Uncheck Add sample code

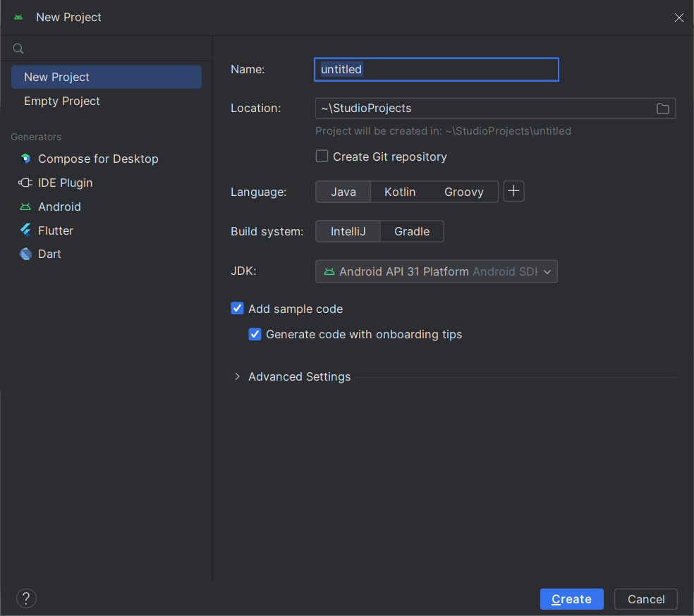click(238, 309)
